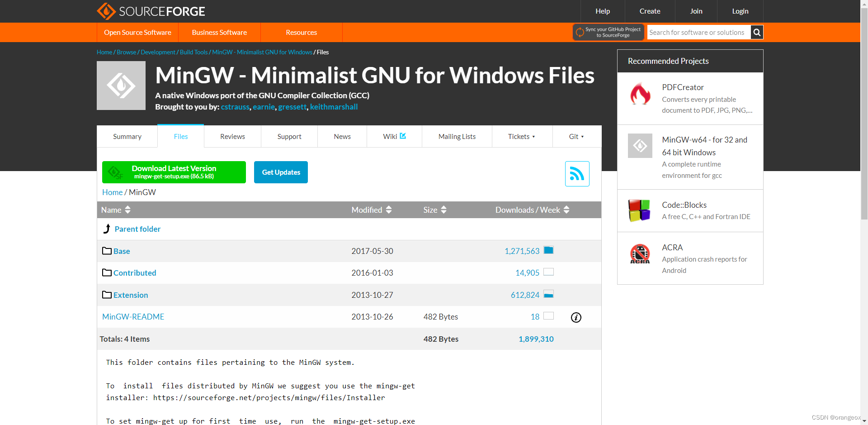Click Home in the file path
This screenshot has width=868, height=425.
pyautogui.click(x=112, y=192)
